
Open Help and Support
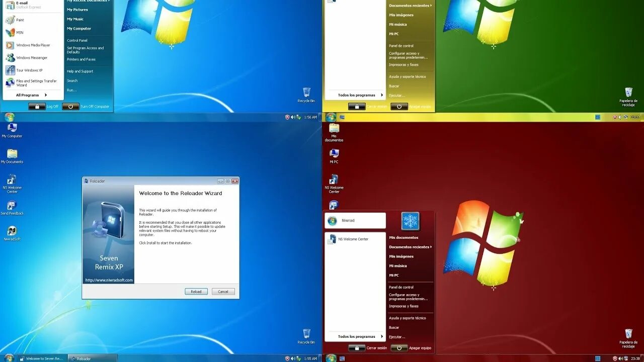80,71
